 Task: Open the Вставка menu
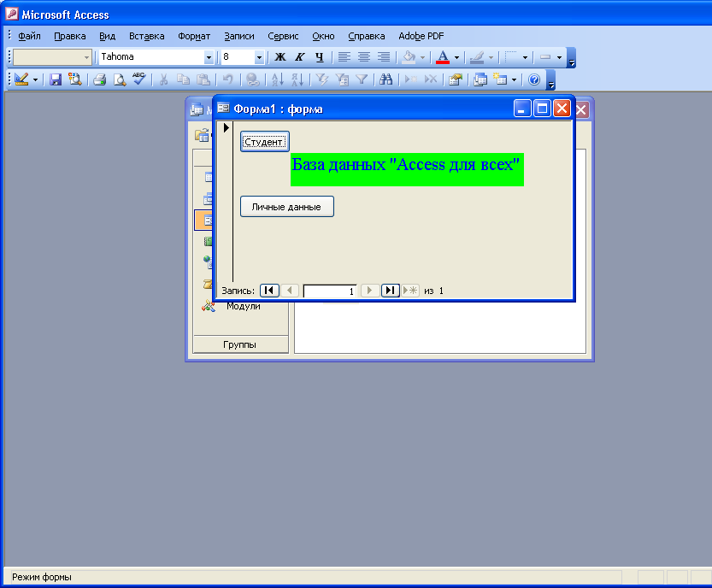[147, 36]
